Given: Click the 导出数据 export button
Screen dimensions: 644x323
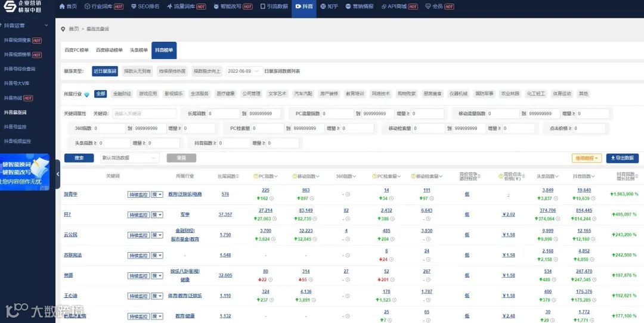Looking at the screenshot, I should pos(622,158).
